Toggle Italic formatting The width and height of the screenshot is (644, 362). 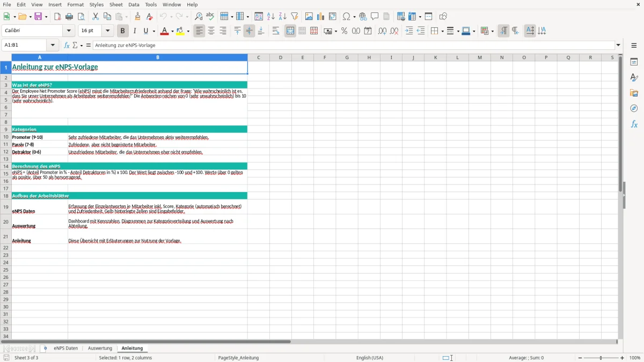coord(135,31)
